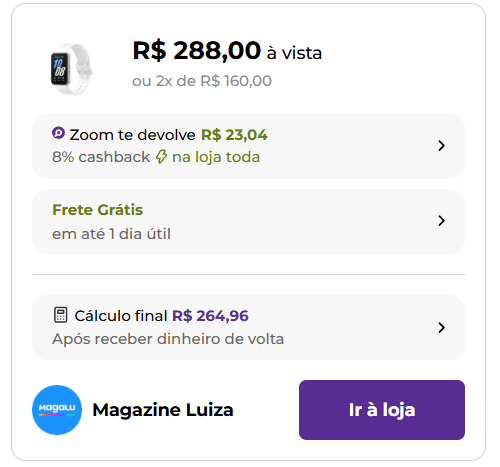Click the R$ 288,00 à vista price
Viewport: 500px width, 467px height.
[227, 51]
